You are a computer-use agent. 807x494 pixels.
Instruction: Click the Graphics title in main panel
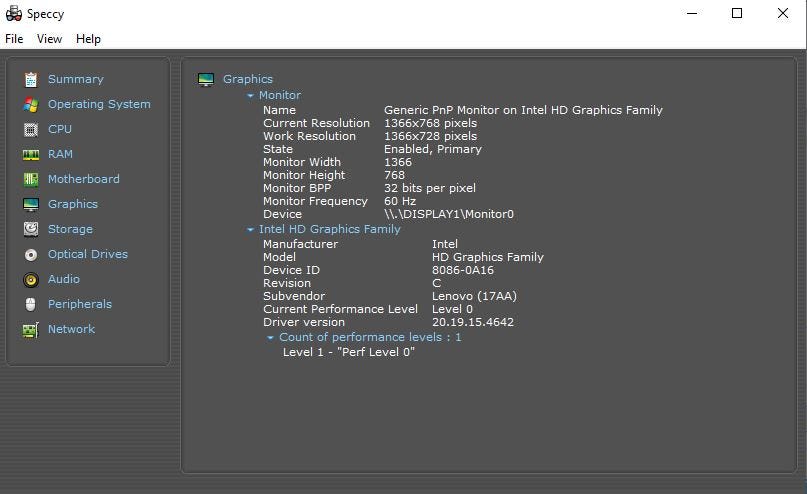point(248,79)
